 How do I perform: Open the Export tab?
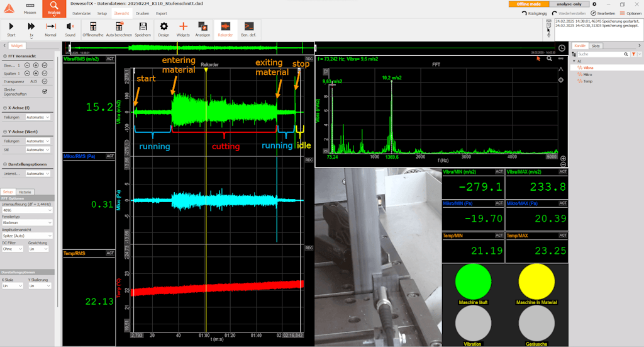[x=162, y=14]
